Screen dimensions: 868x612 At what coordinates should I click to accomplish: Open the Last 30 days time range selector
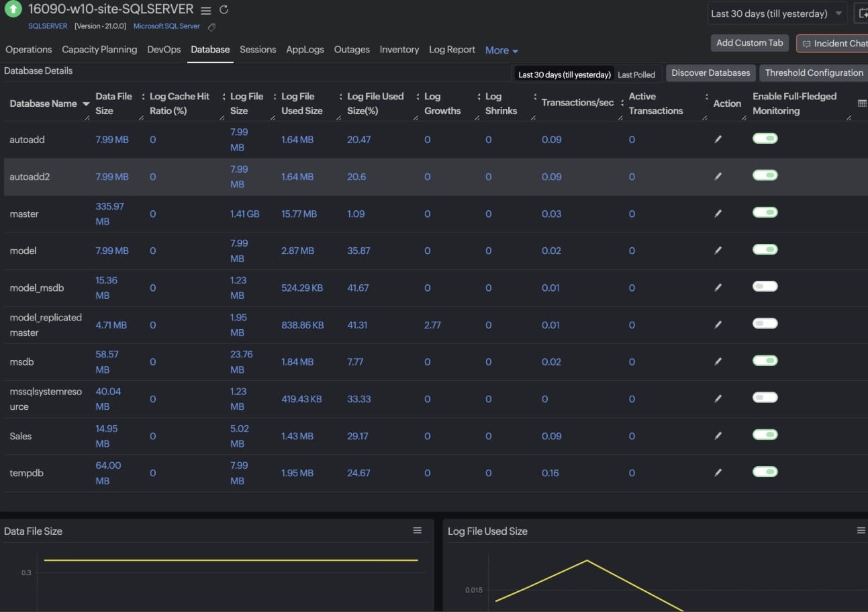click(x=773, y=13)
